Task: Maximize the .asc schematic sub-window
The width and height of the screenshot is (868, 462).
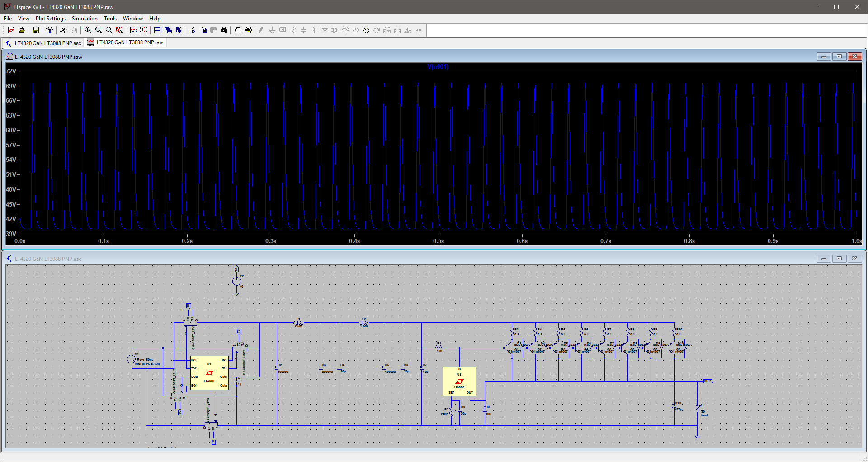Action: 839,259
